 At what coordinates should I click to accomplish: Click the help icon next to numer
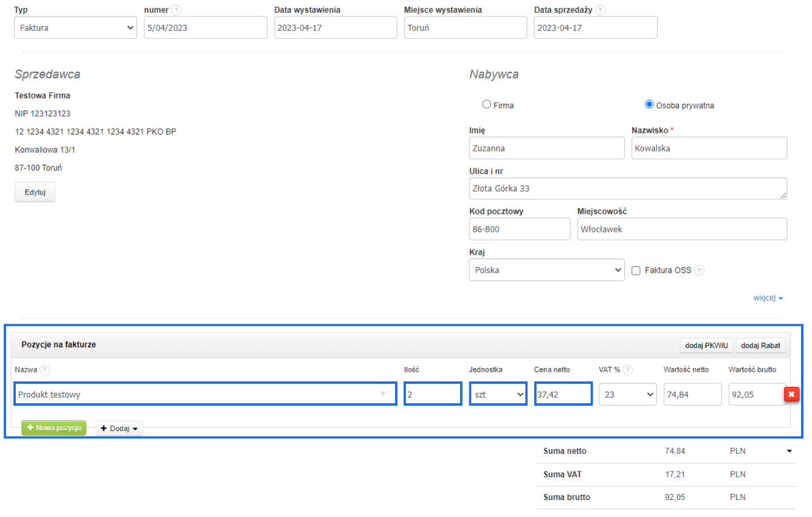pyautogui.click(x=176, y=10)
